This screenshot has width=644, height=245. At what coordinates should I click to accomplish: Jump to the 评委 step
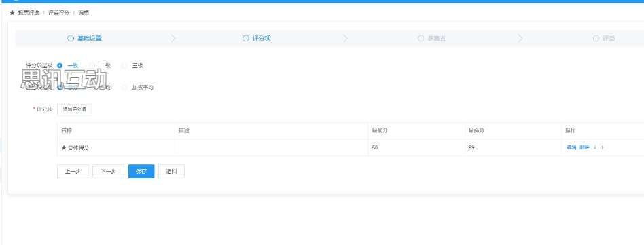coord(604,38)
